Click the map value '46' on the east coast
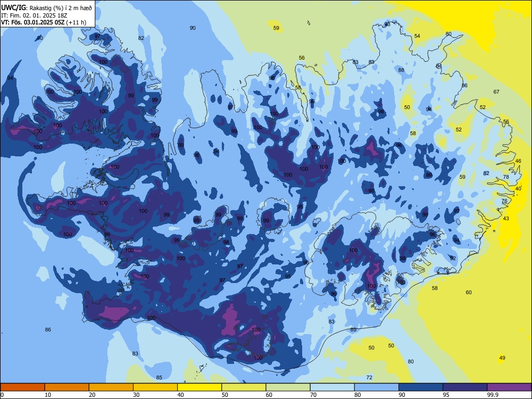 (518, 161)
